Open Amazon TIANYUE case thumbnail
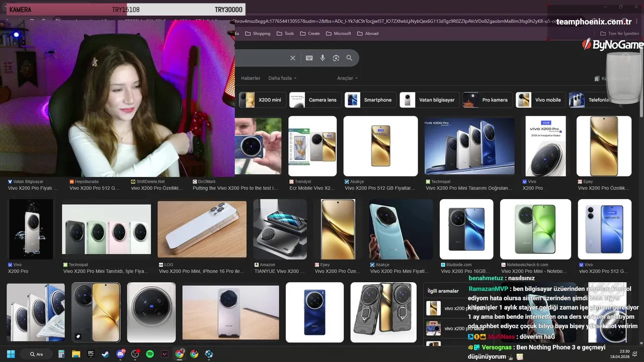This screenshot has height=362, width=644. point(280,229)
